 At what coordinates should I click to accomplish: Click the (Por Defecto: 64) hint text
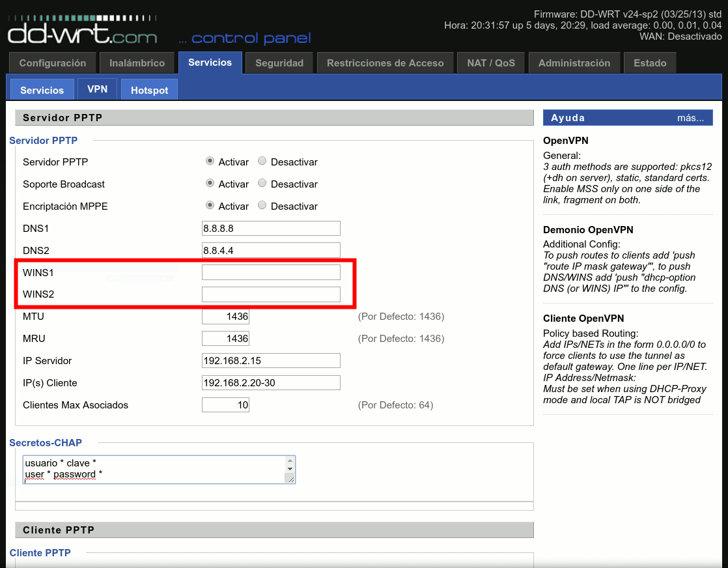(395, 405)
